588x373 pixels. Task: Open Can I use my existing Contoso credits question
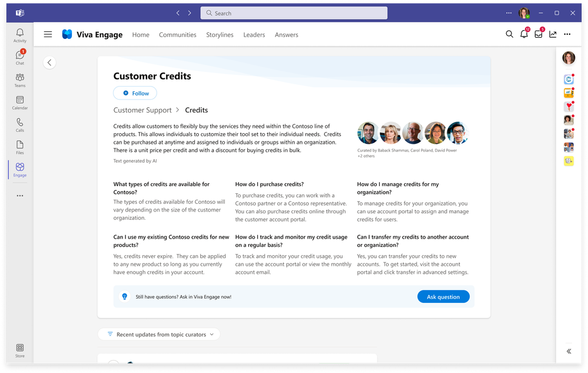point(171,241)
